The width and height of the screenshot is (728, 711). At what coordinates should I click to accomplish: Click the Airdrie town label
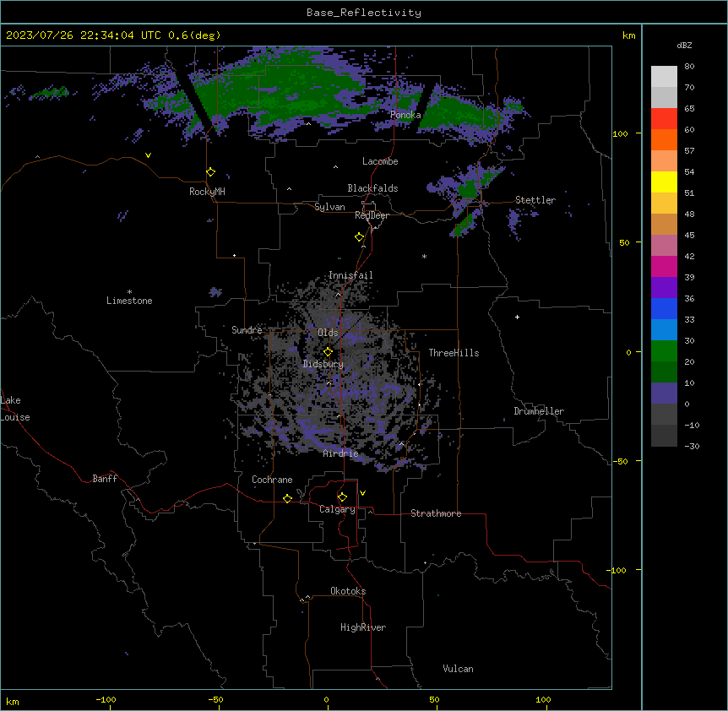[341, 453]
